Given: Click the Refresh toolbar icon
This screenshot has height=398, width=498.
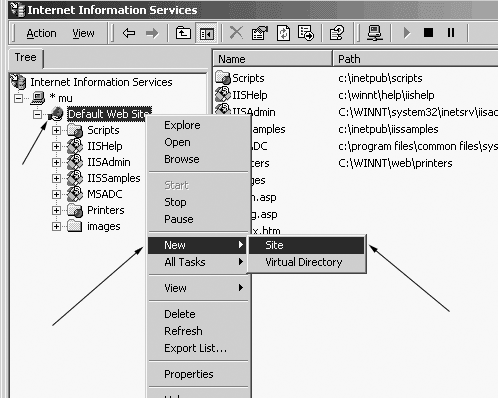Looking at the screenshot, I should pos(283,33).
